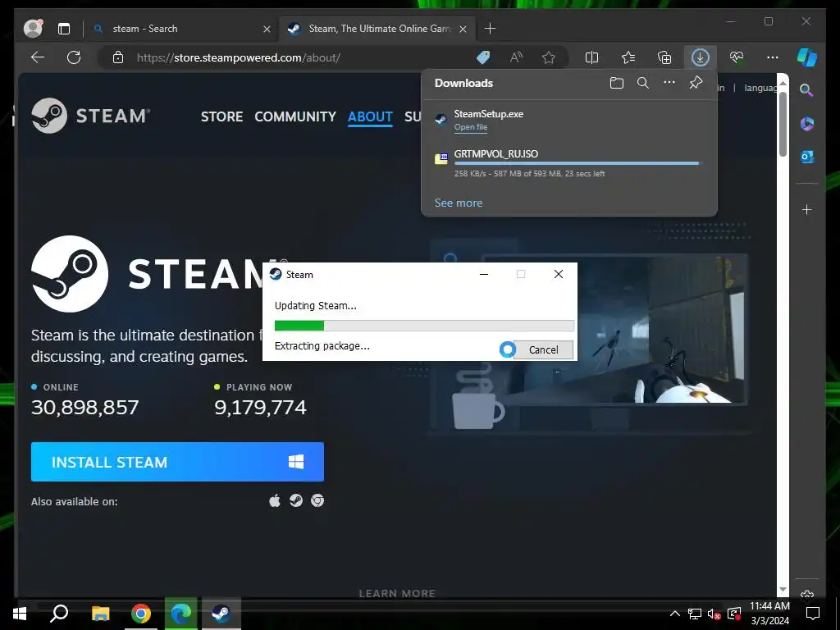Activate Read aloud icon in address bar

click(x=517, y=57)
